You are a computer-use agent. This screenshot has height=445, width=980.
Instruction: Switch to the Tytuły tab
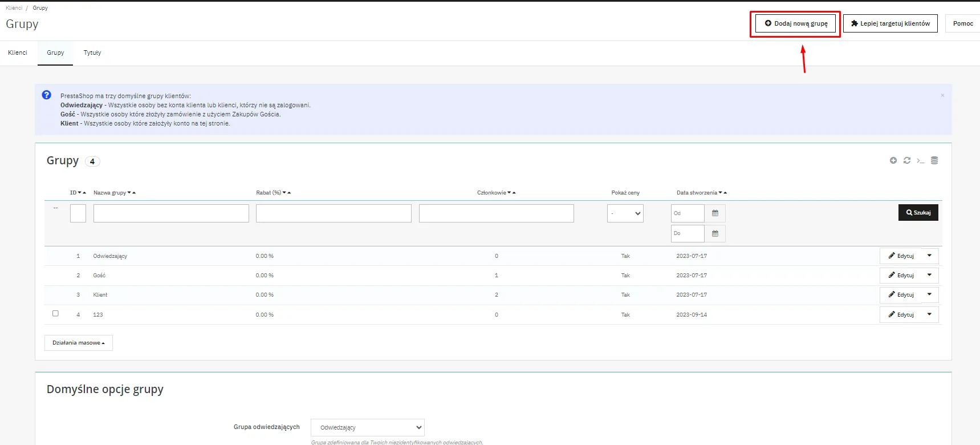click(92, 52)
